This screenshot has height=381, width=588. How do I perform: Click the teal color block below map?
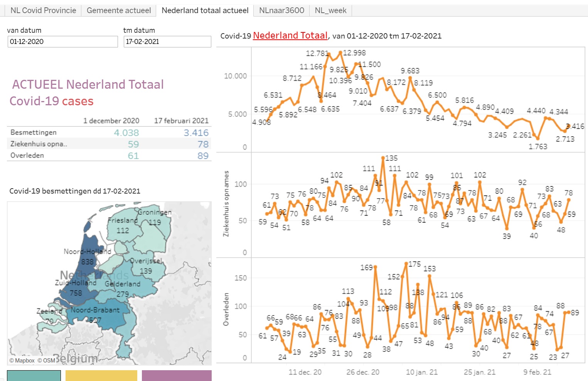[34, 376]
